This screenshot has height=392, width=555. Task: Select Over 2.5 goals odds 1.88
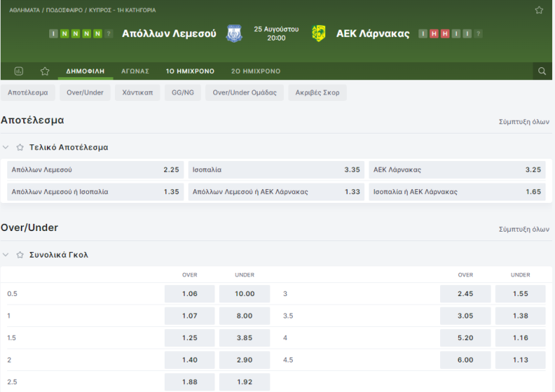[190, 381]
